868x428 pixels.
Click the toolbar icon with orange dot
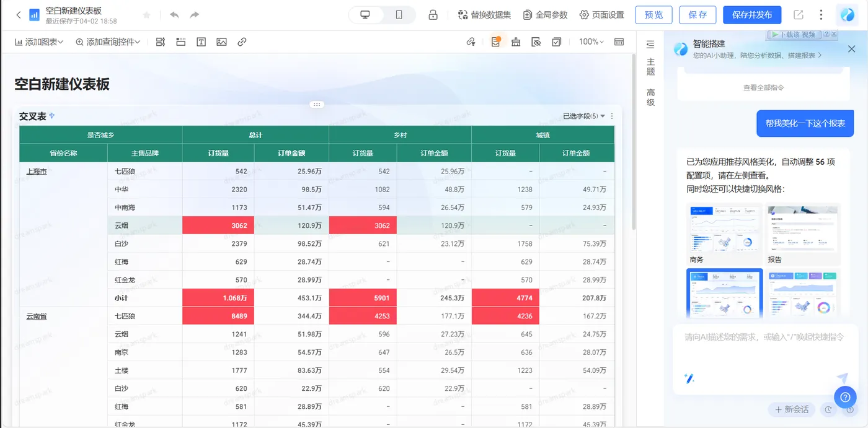click(495, 42)
